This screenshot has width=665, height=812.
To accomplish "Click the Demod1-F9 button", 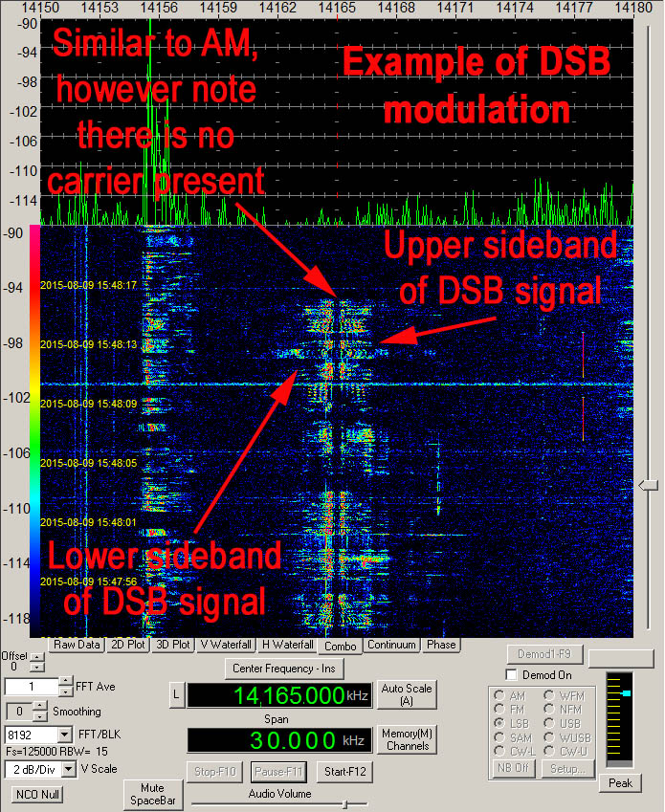I will coord(544,654).
